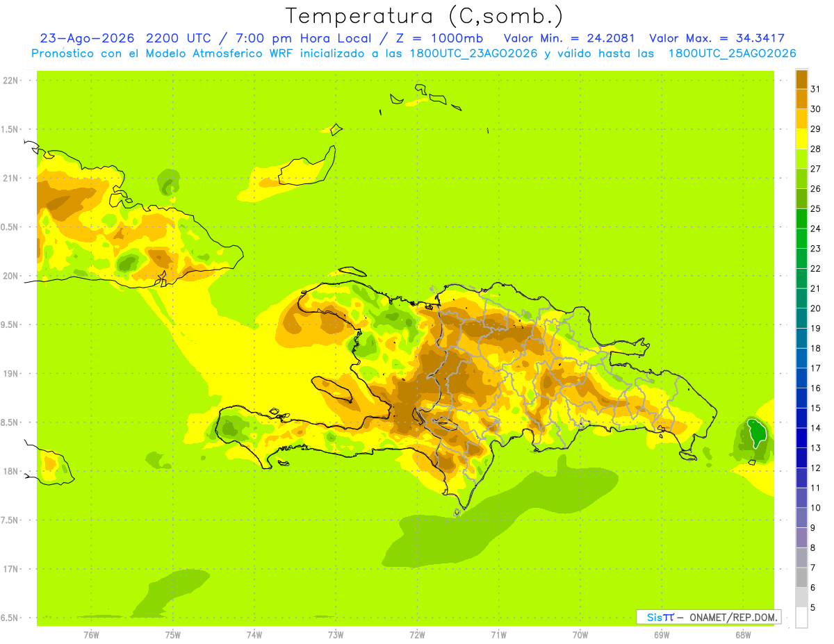Click the "22N" latitude label
Viewport: 834px width, 644px height.
(x=11, y=81)
